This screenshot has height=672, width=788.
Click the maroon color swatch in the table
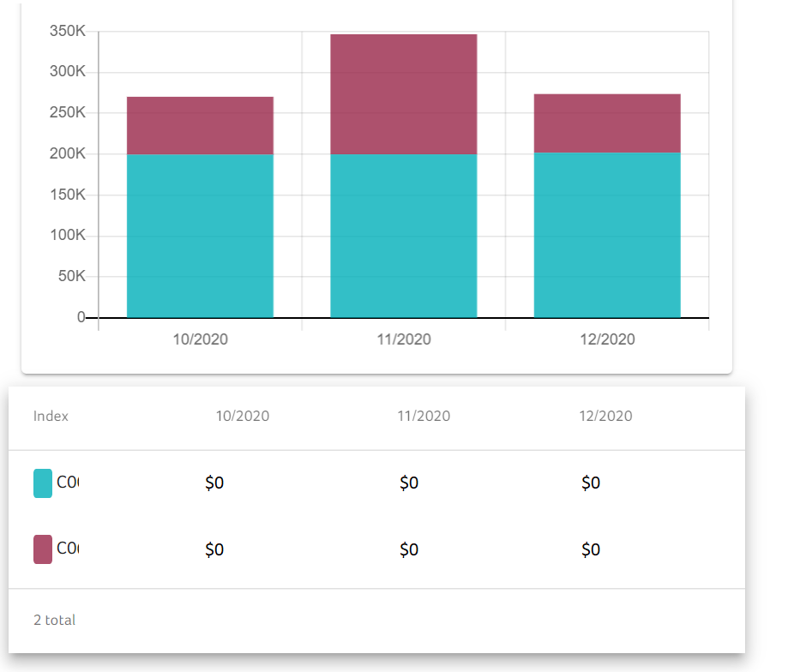tap(43, 549)
